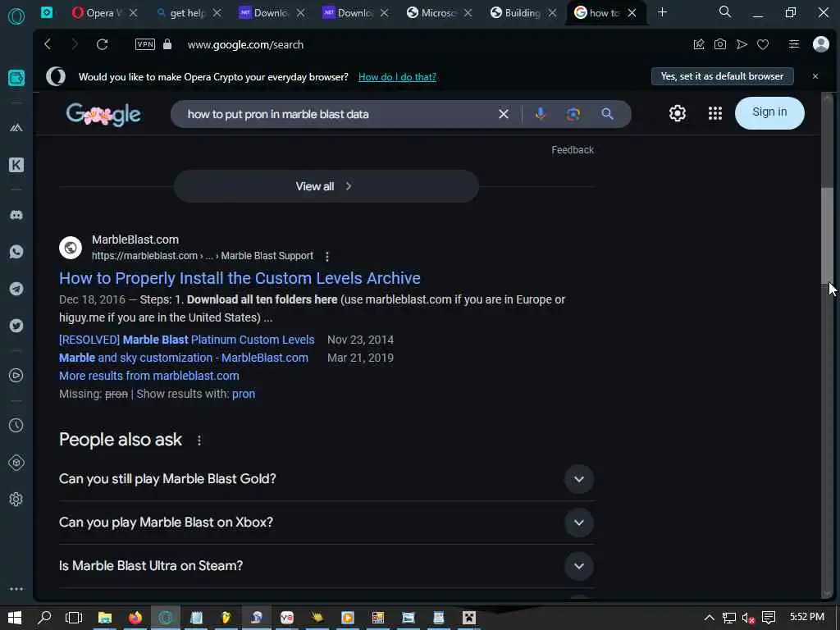Click the send arrow icon in address bar
The image size is (840, 630).
[x=742, y=44]
